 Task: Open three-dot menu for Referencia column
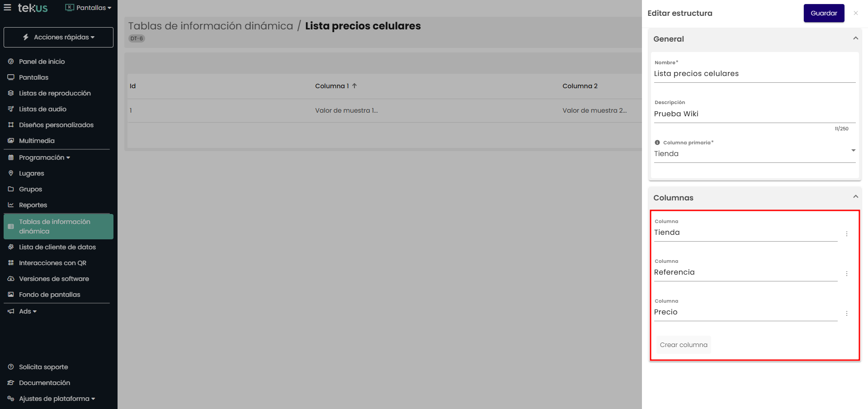846,274
